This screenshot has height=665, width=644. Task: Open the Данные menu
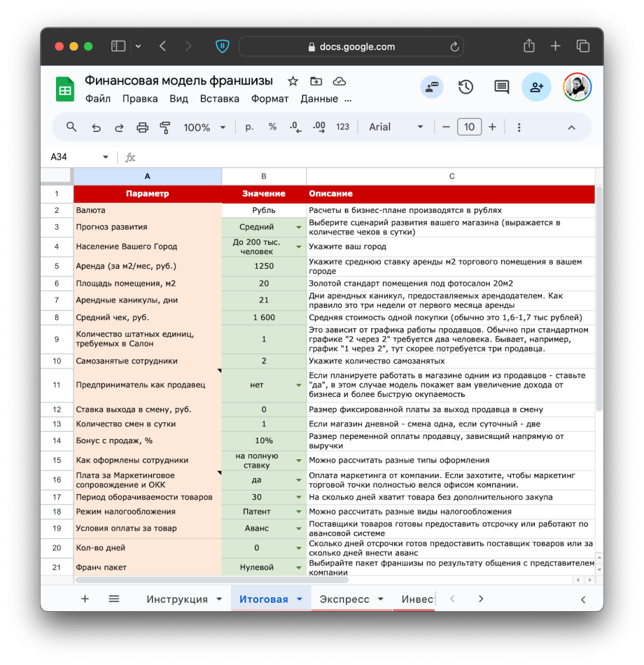[319, 99]
